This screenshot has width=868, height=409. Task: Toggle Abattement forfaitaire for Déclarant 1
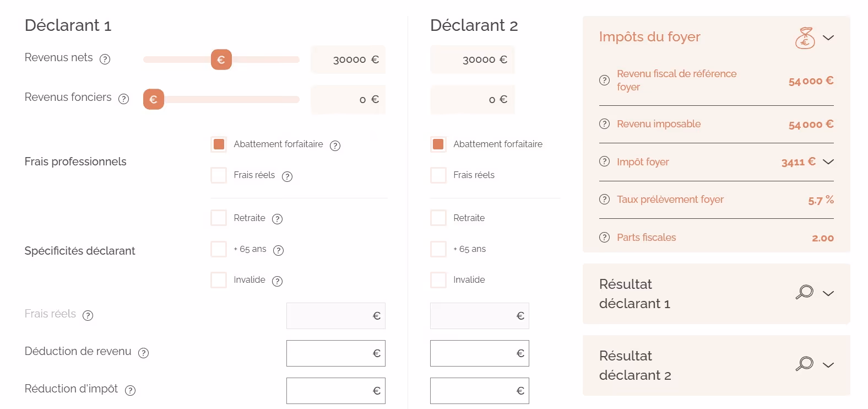219,144
